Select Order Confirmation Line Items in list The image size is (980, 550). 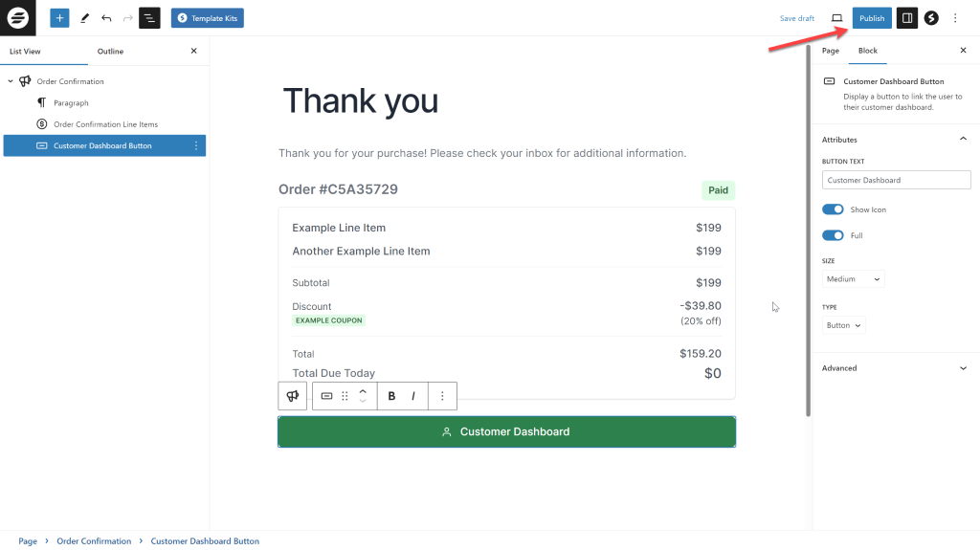point(105,124)
